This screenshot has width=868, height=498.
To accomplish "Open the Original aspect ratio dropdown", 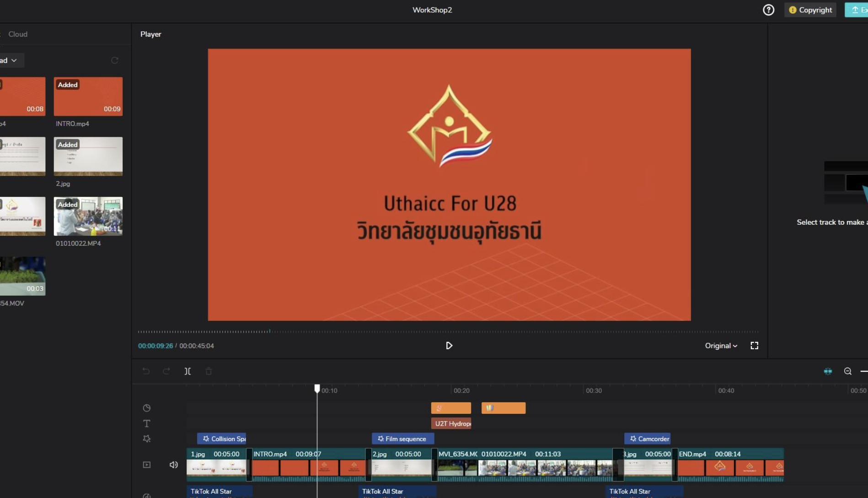I will click(x=721, y=346).
